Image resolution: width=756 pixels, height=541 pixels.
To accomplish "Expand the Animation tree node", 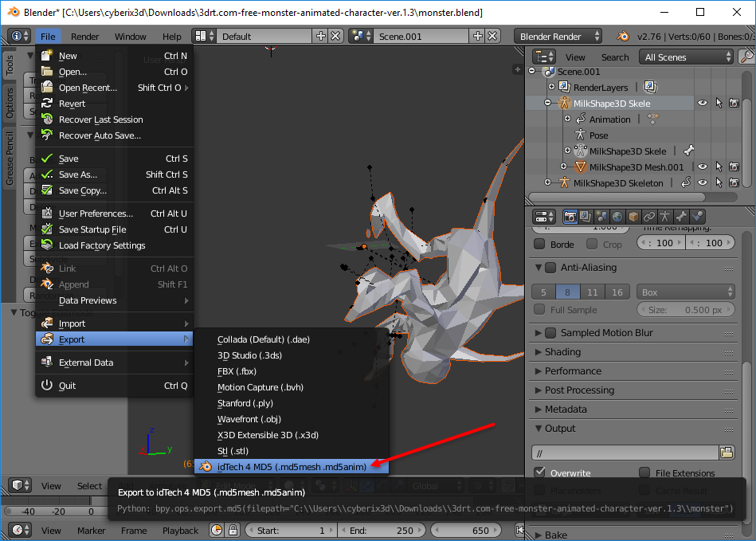I will coord(567,119).
